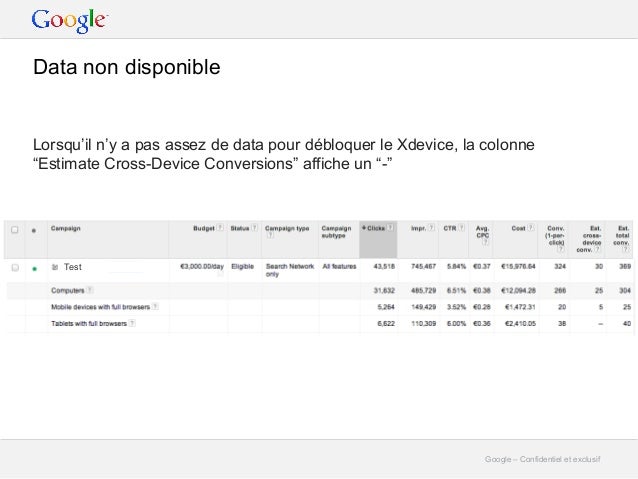Image resolution: width=638 pixels, height=479 pixels.
Task: Open the CTR column help icon
Action: pos(461,228)
